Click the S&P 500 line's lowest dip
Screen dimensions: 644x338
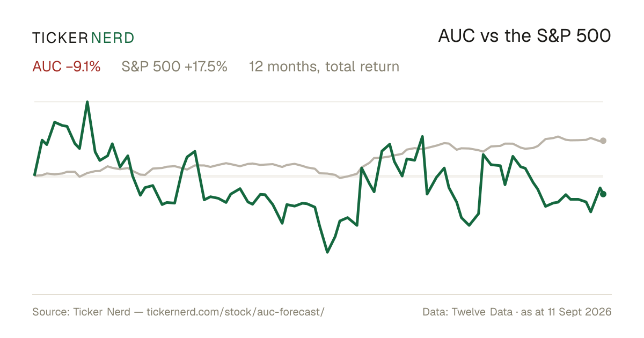[x=340, y=178]
